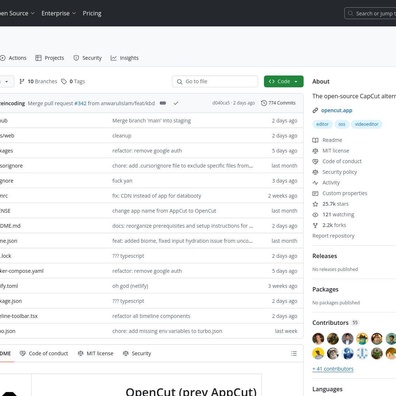
Task: Open commit 'Merge branch main into staging'
Action: [x=151, y=121]
